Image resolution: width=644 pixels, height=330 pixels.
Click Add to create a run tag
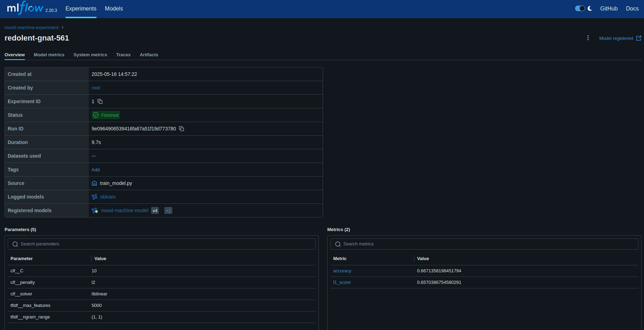(95, 170)
